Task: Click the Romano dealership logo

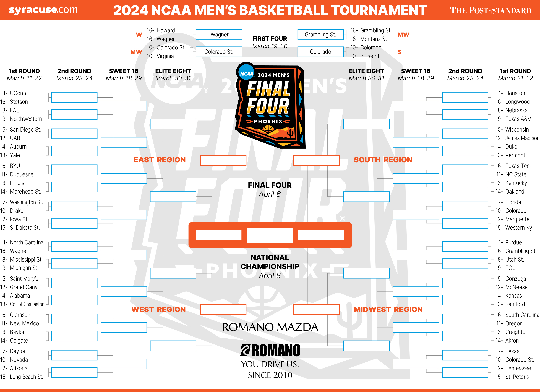Action: pos(270,350)
